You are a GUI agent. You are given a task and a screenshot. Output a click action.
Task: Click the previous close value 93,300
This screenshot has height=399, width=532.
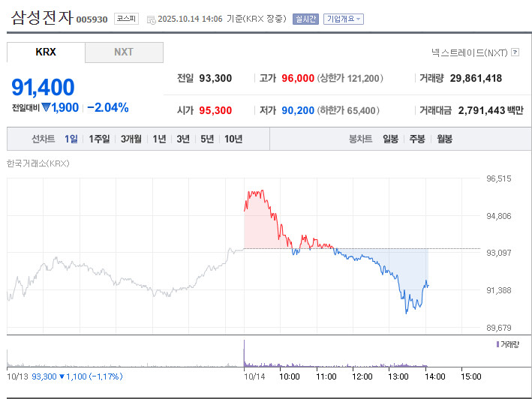(215, 78)
